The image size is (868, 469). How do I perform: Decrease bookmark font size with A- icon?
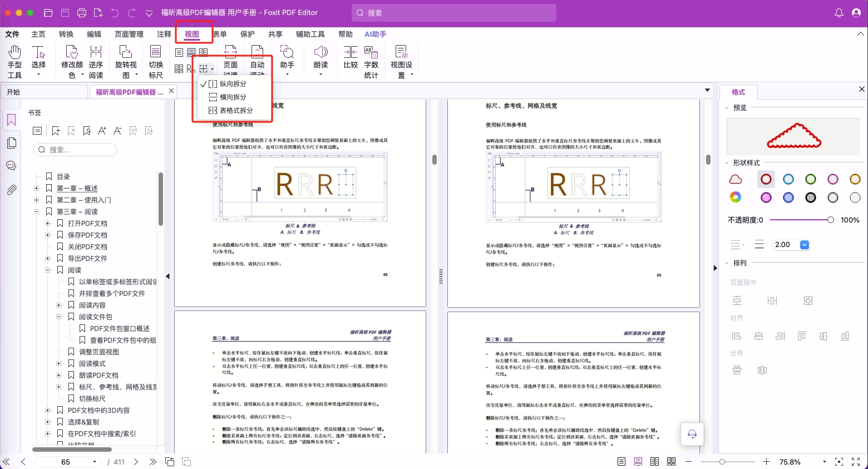pyautogui.click(x=117, y=131)
